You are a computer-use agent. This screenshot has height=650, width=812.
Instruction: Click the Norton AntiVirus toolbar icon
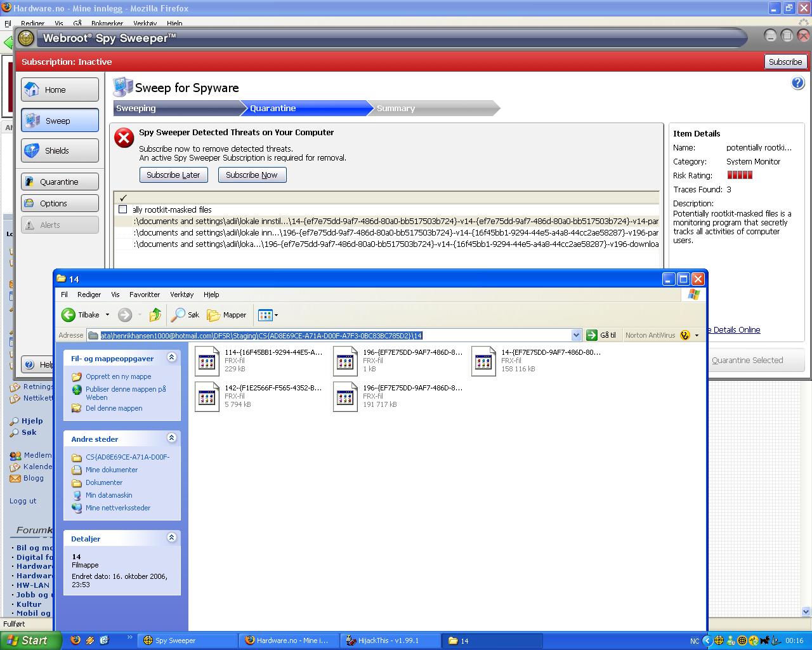(684, 335)
